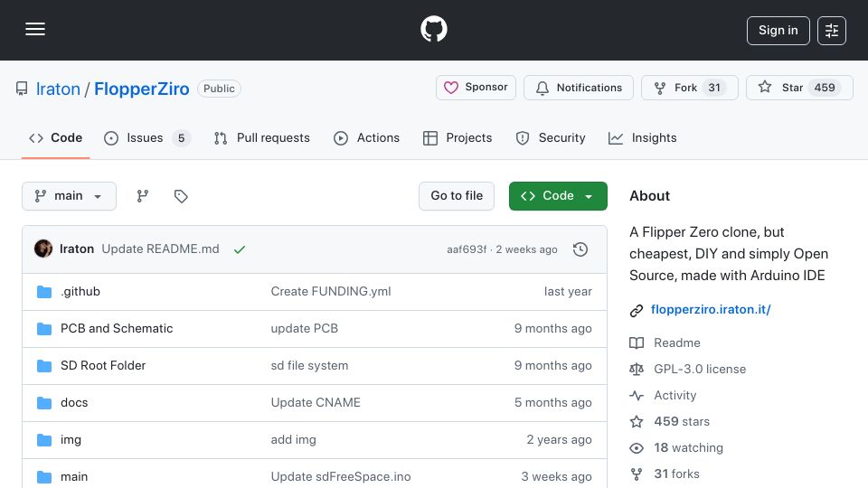Open the Security tab

click(551, 137)
